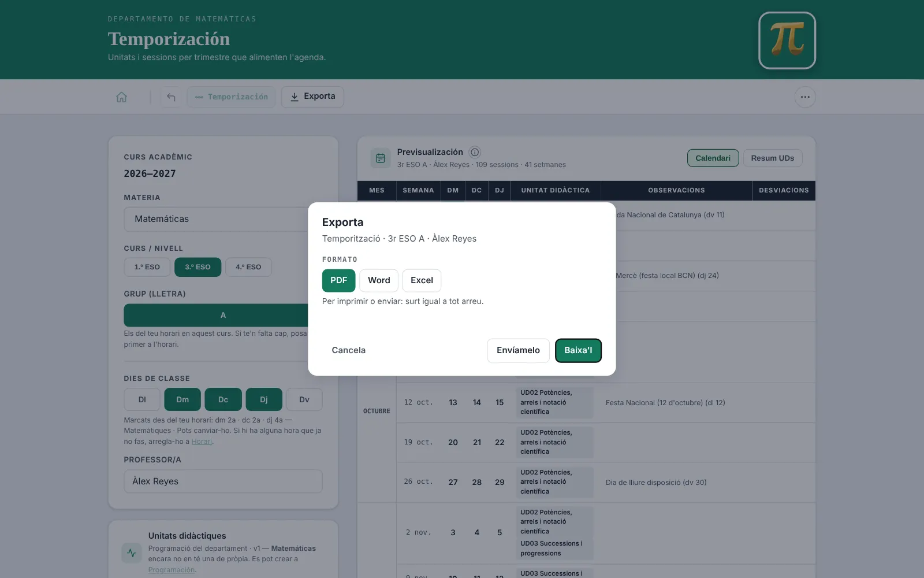Click Cancela in the export dialog
The width and height of the screenshot is (924, 578).
348,350
